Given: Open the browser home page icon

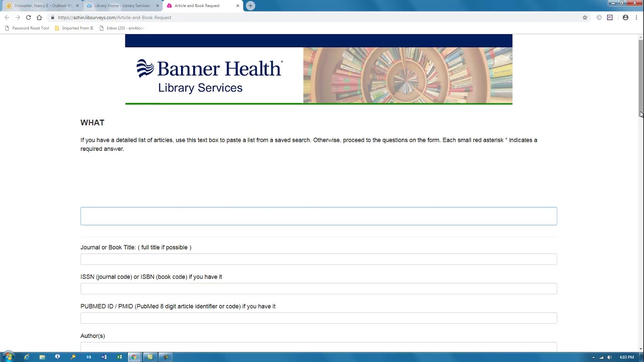Looking at the screenshot, I should [x=39, y=18].
